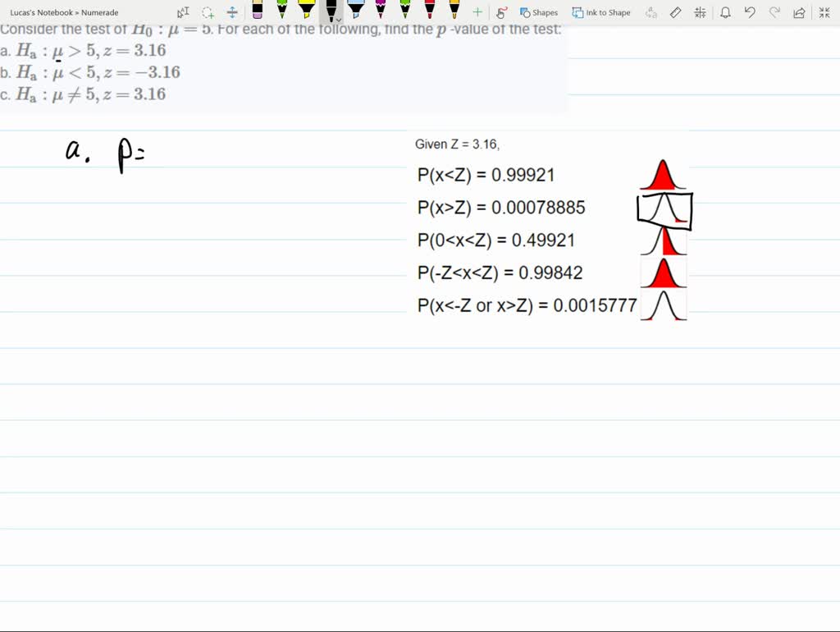Click the text "Given Z = 3.16,"
This screenshot has height=632, width=840.
tap(457, 144)
